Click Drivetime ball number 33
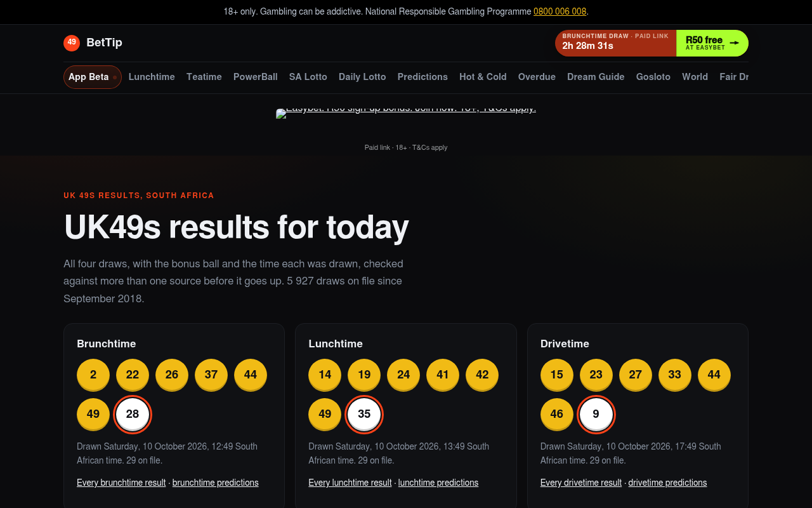Viewport: 812px width, 508px height. 675,375
